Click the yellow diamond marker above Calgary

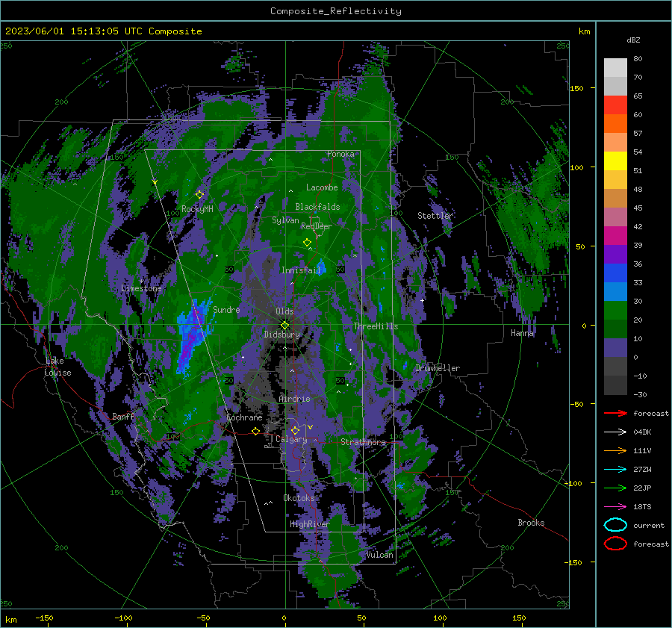[295, 430]
